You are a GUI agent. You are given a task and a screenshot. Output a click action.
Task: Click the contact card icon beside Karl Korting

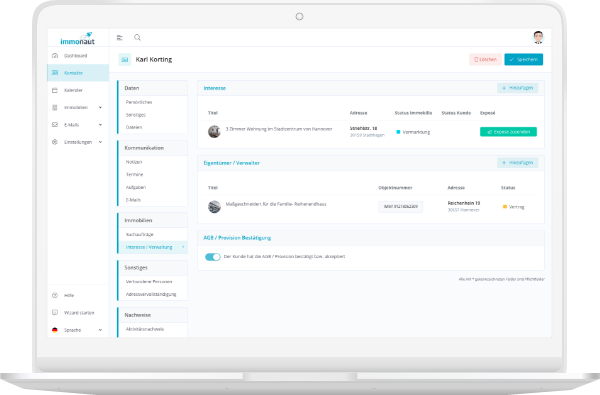[125, 60]
